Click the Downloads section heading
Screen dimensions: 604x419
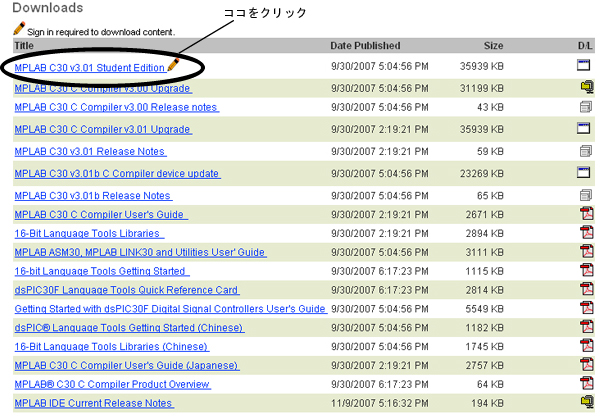pos(48,8)
